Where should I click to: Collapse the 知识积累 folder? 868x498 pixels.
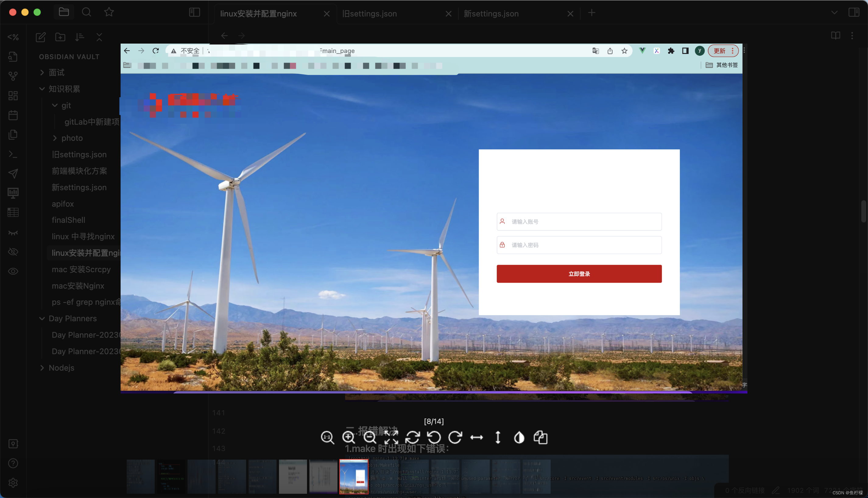42,89
